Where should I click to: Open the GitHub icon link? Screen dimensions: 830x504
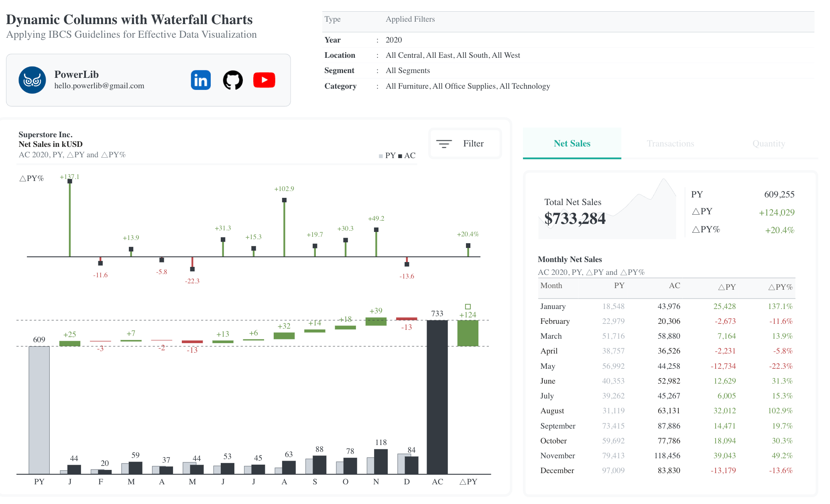[x=233, y=80]
